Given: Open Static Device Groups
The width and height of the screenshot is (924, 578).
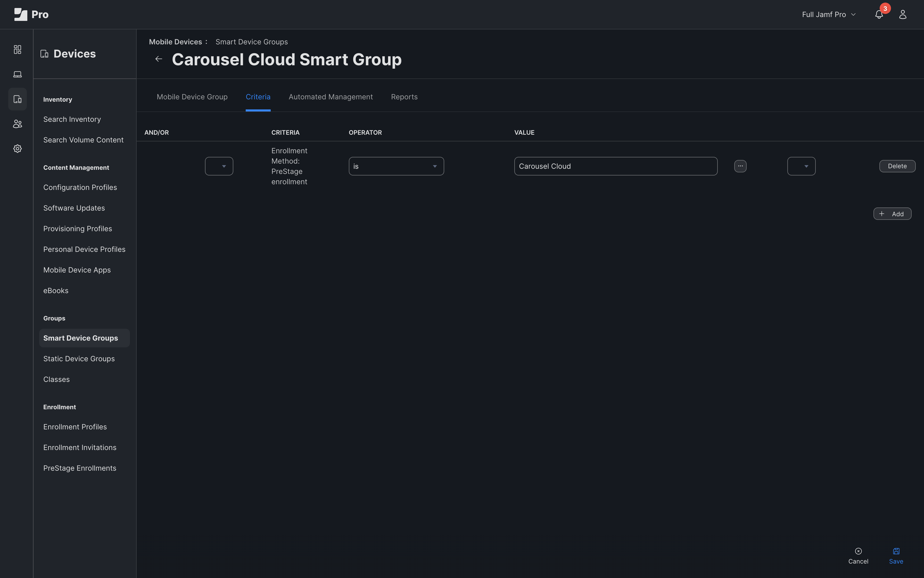Looking at the screenshot, I should (79, 359).
